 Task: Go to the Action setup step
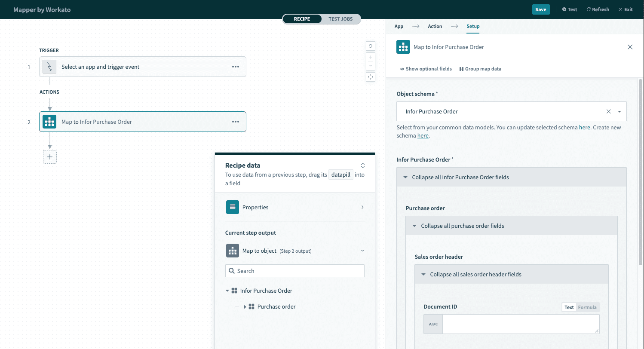435,26
